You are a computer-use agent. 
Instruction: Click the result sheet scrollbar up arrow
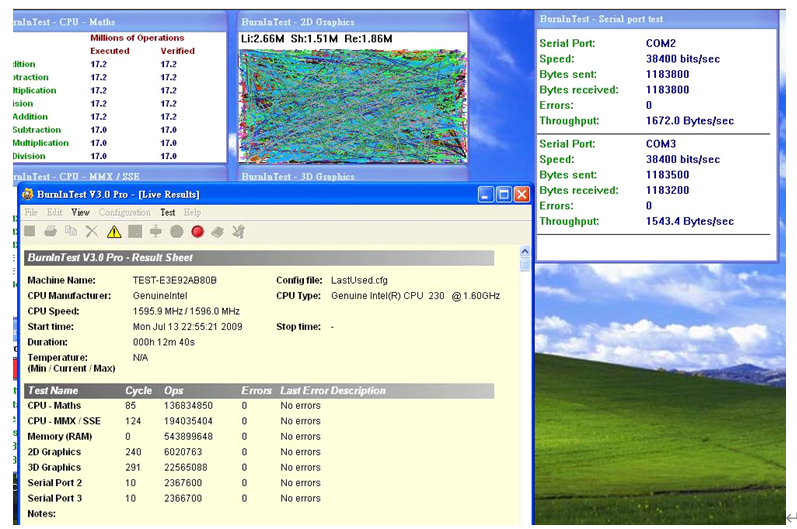coord(525,252)
